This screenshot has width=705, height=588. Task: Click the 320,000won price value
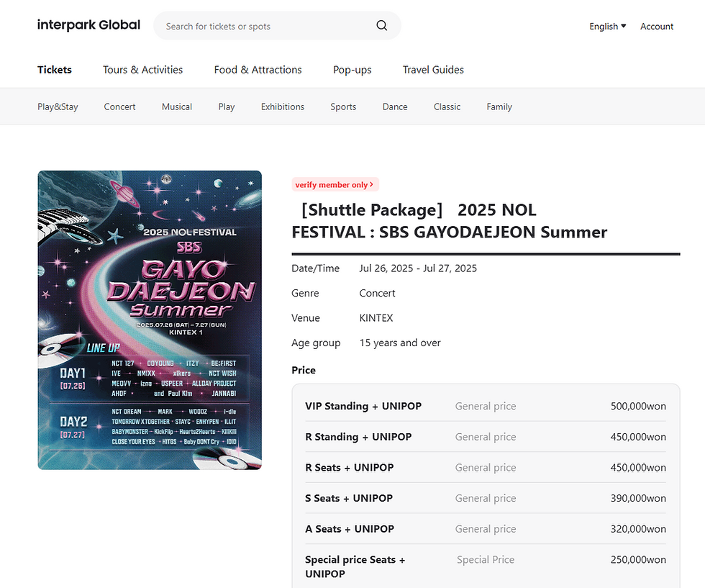638,528
